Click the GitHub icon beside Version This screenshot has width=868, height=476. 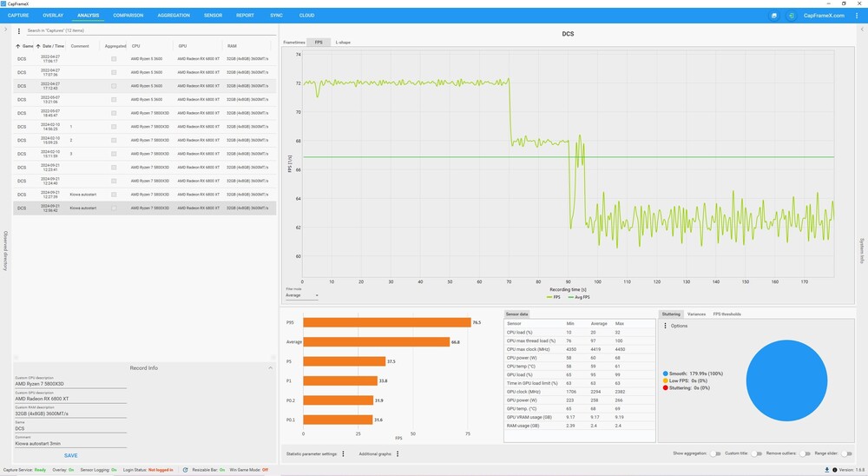click(x=835, y=470)
